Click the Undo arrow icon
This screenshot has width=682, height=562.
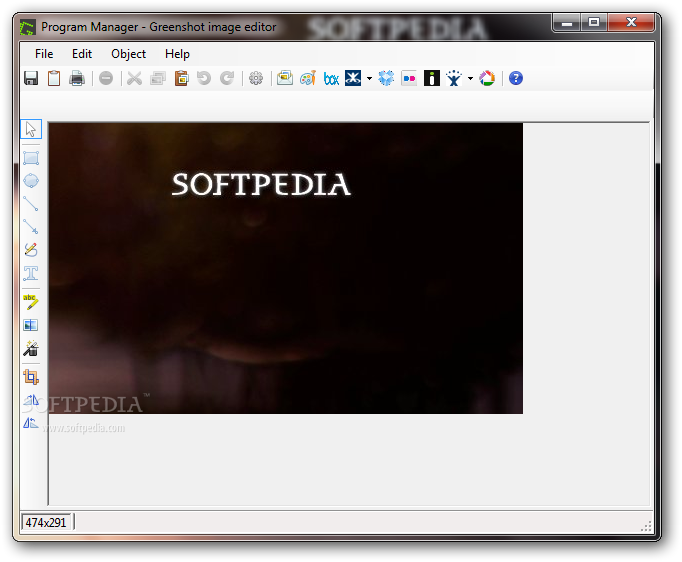tap(204, 78)
